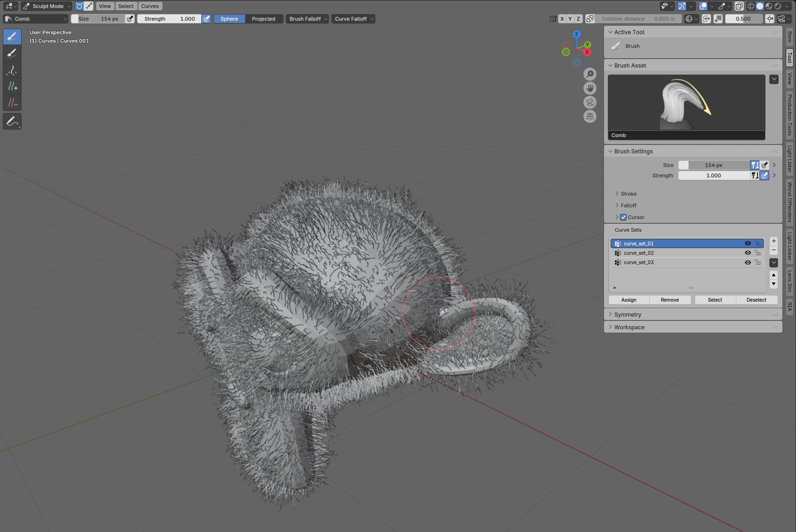Select the second brush tool below Comb
Screen dimensions: 796x532
pos(12,53)
